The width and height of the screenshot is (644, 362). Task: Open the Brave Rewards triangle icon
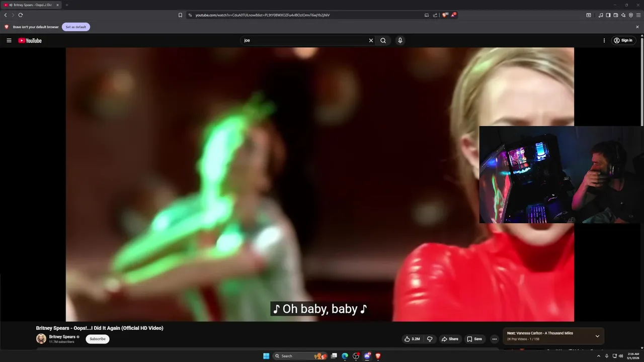coord(453,15)
